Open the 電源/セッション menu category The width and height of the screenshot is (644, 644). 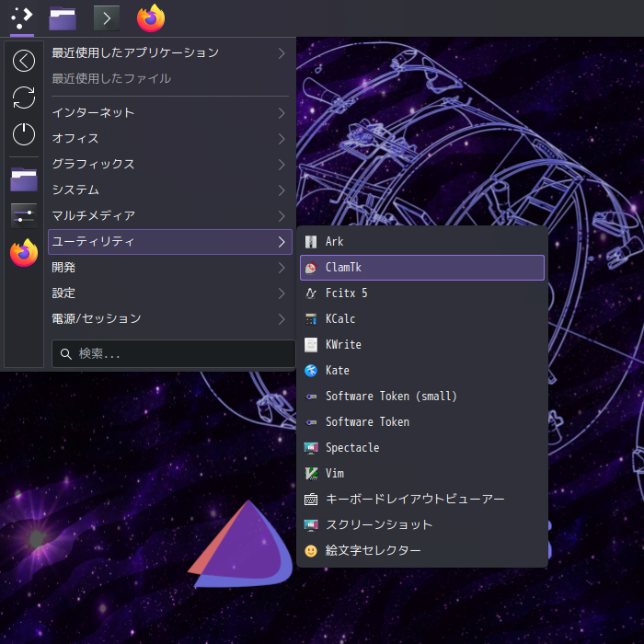[x=170, y=318]
